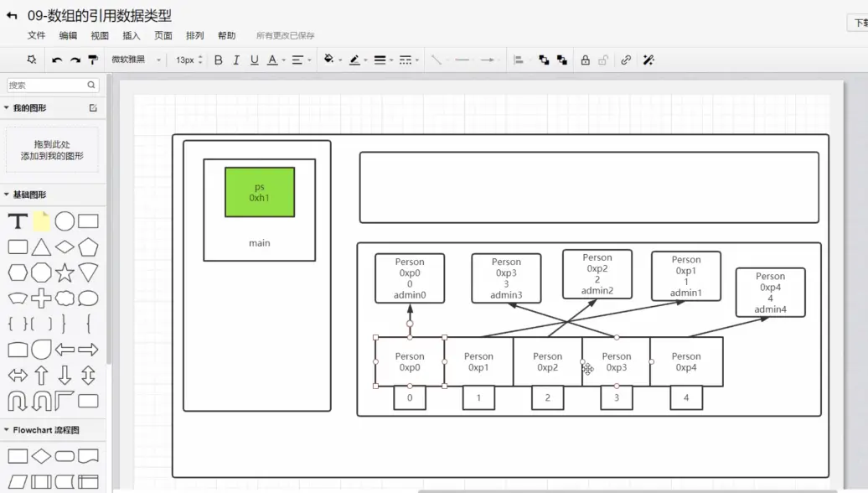Open the connector end arrow dropdown

coord(490,60)
